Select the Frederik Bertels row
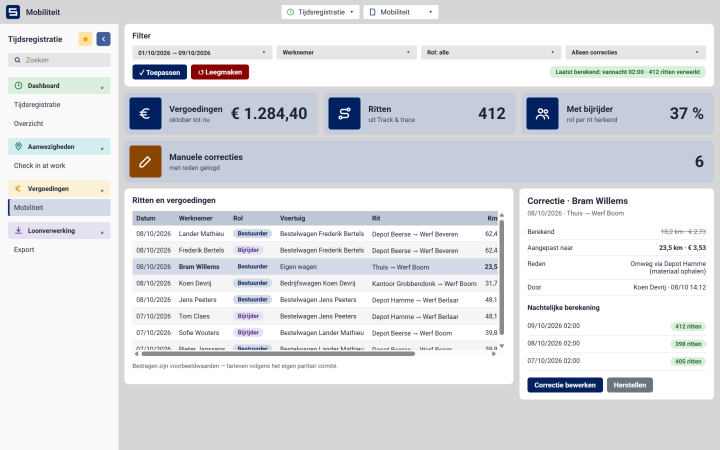The width and height of the screenshot is (720, 450). tap(315, 250)
